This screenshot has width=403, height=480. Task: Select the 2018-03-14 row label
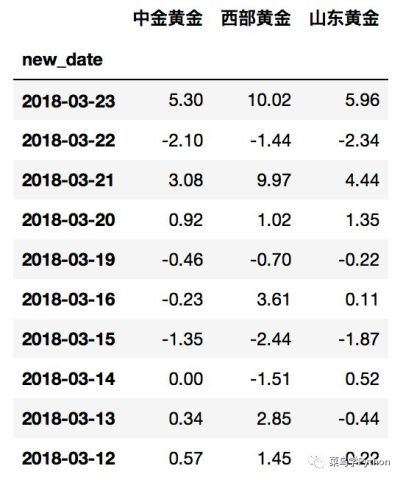69,379
